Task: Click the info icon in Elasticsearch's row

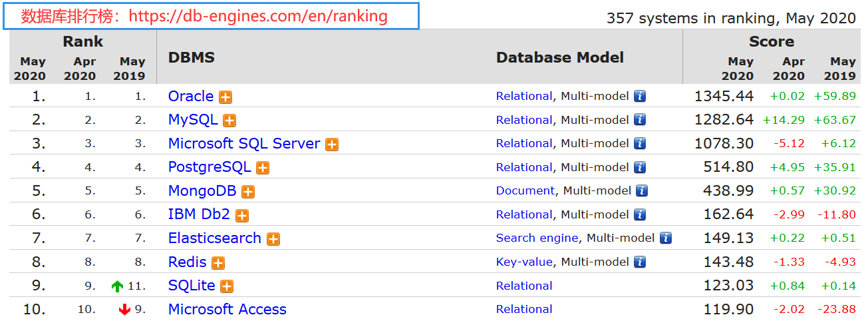Action: 666,238
